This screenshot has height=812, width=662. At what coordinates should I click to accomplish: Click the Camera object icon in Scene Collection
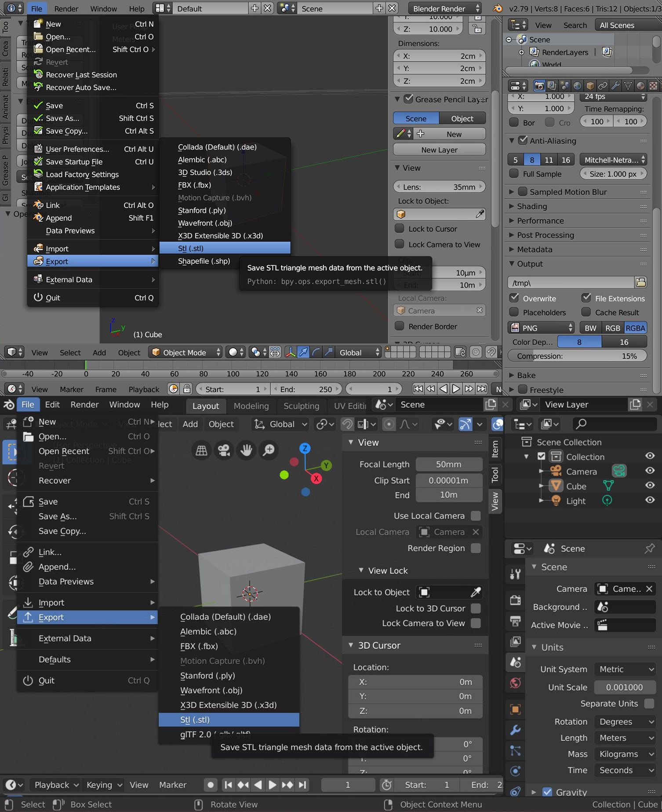click(556, 471)
